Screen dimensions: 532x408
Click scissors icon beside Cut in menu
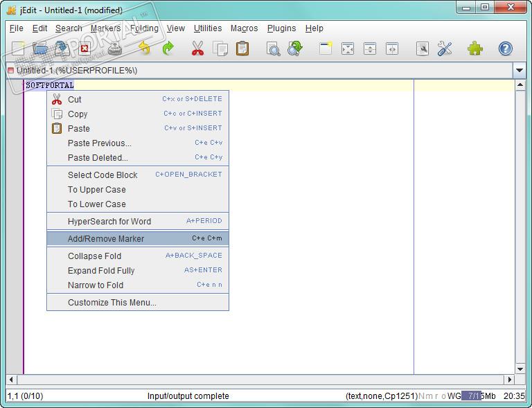pyautogui.click(x=57, y=99)
